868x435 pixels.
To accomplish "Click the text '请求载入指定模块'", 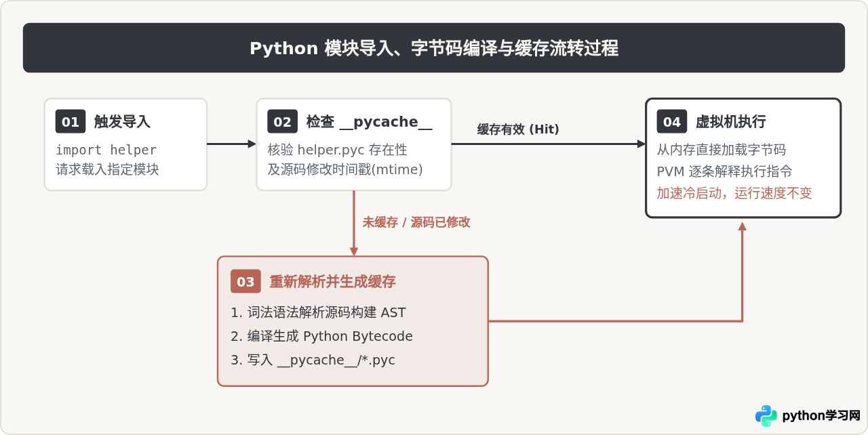I will click(x=107, y=169).
